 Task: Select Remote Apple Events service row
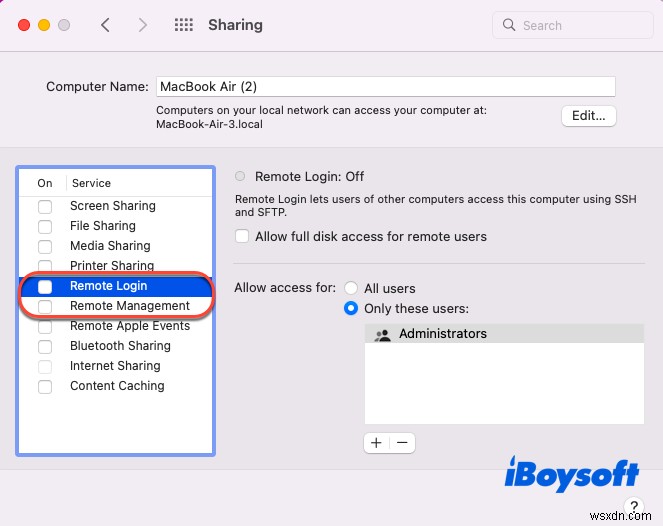pyautogui.click(x=115, y=326)
